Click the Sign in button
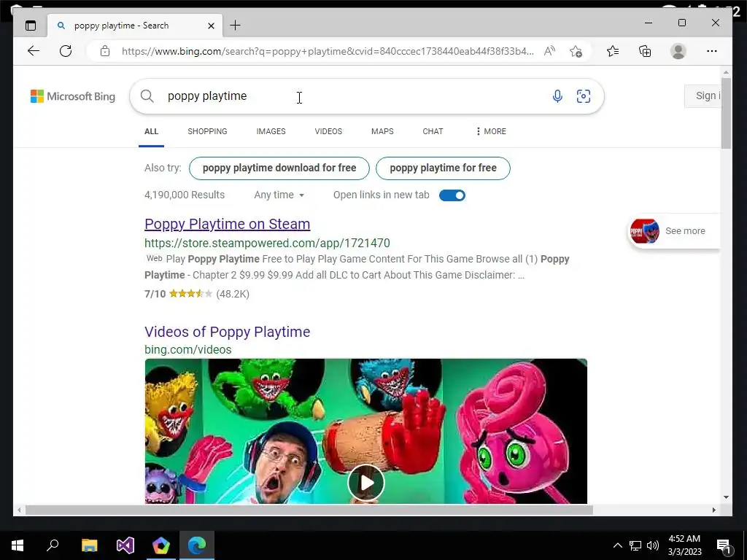 703,96
